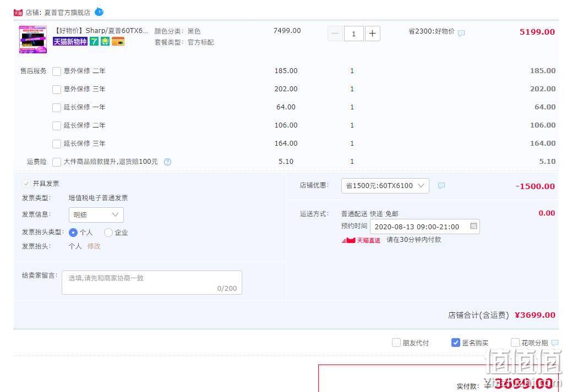Uncheck the 匿名购买 checkbox
This screenshot has width=567, height=392.
[456, 343]
